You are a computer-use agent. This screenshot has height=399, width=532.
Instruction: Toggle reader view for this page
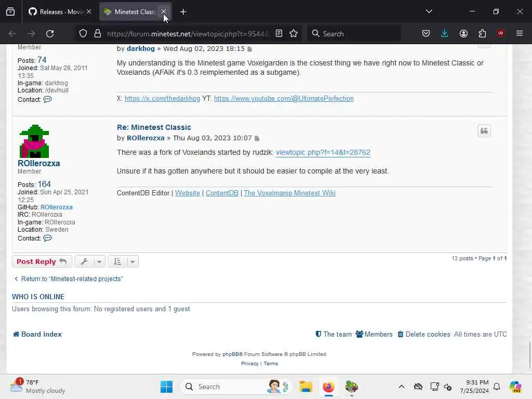click(x=279, y=34)
